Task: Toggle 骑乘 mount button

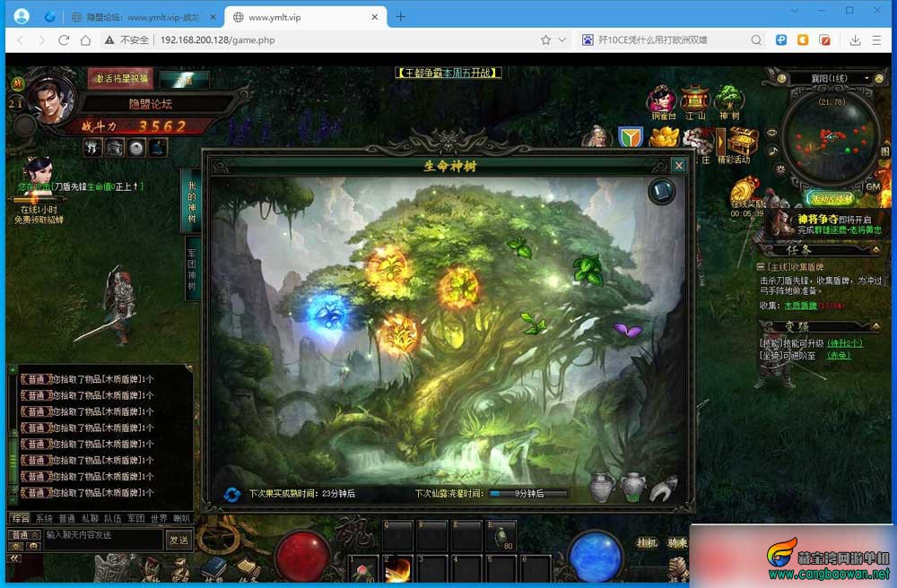Action: pyautogui.click(x=677, y=542)
